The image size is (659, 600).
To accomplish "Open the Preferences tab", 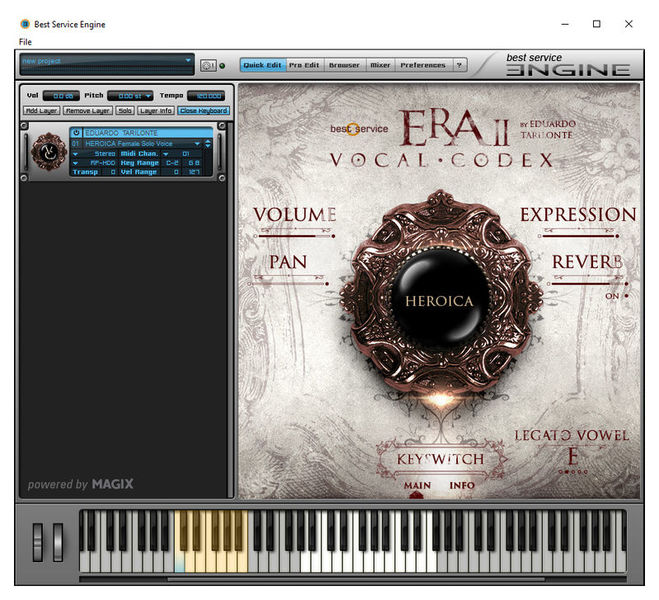I will pos(423,65).
